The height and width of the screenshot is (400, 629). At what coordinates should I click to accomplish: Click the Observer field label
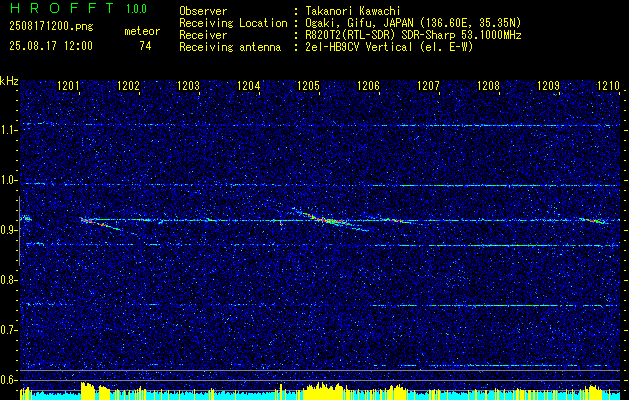[203, 11]
